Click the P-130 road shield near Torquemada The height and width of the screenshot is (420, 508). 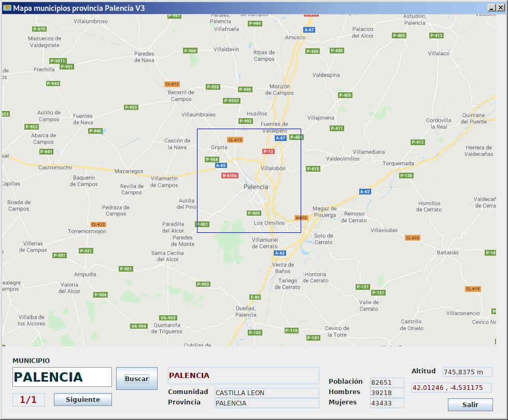pos(406,176)
